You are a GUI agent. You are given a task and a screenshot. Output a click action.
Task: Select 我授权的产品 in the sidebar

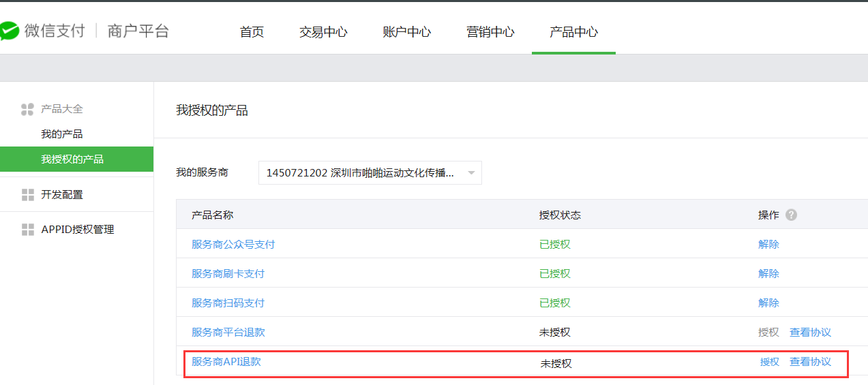click(x=76, y=159)
